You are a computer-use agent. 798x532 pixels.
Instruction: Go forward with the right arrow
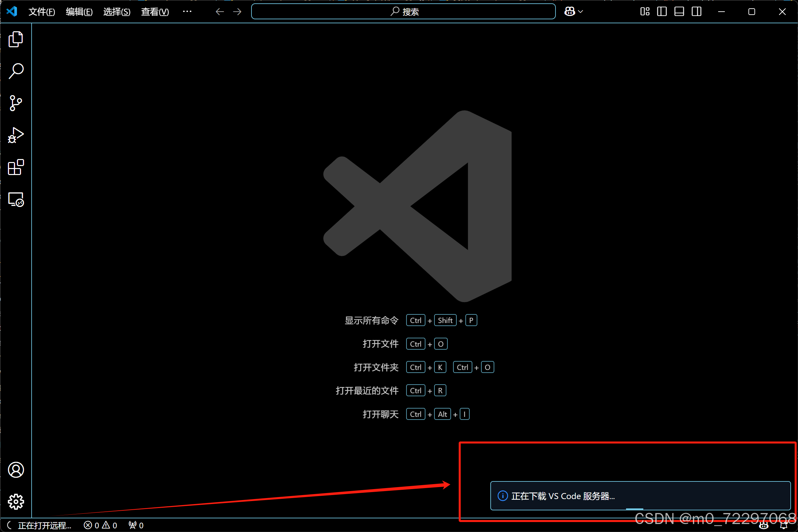tap(238, 12)
